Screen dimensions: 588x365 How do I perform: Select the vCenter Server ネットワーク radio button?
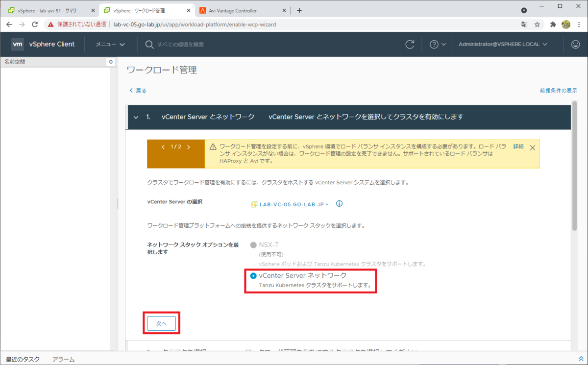click(253, 275)
